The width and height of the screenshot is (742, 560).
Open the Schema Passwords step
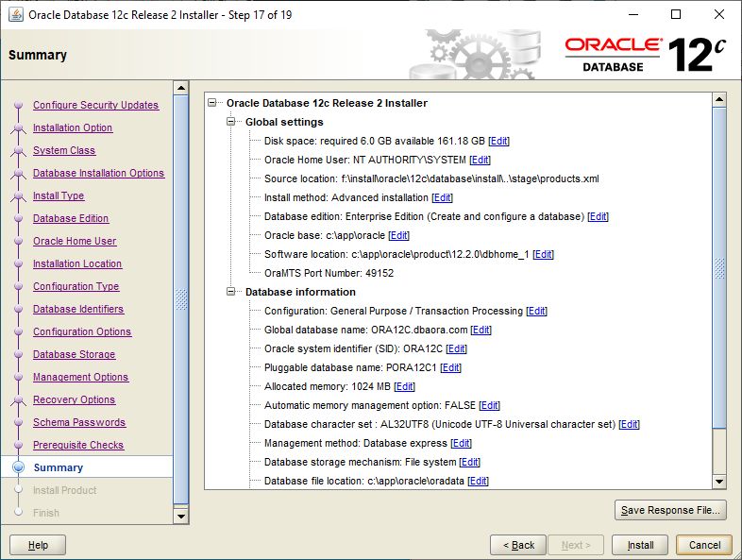coord(79,423)
